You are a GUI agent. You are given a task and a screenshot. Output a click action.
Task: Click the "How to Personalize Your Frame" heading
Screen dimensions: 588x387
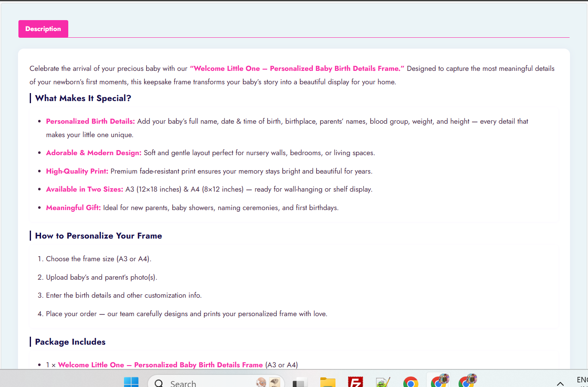tap(98, 236)
